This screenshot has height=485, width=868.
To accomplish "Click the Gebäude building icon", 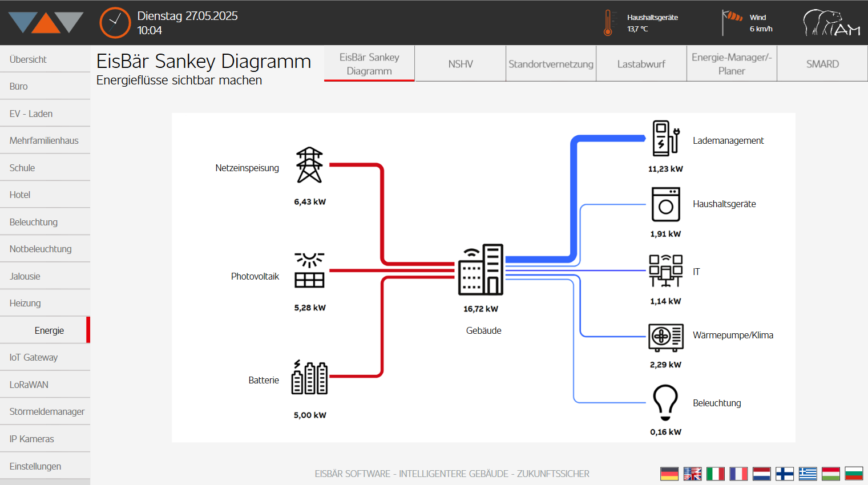I will coord(481,269).
